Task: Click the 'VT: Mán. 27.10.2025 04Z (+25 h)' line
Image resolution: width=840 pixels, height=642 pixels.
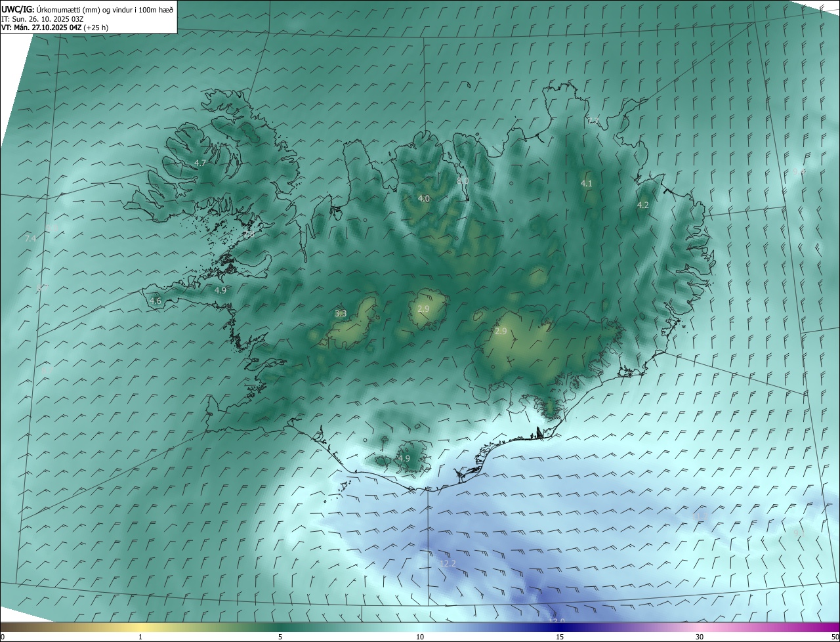Action: point(54,28)
